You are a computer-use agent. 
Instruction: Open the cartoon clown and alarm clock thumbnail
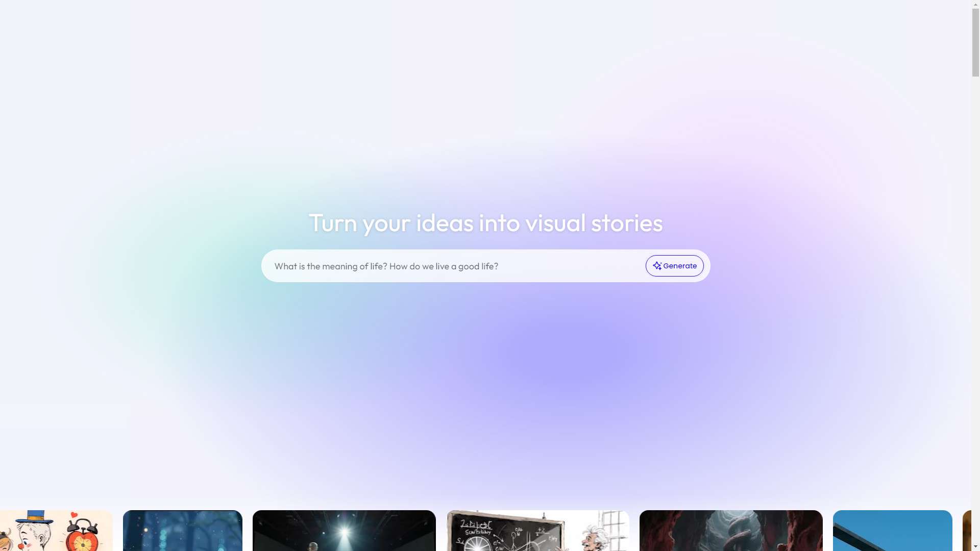[x=56, y=531]
